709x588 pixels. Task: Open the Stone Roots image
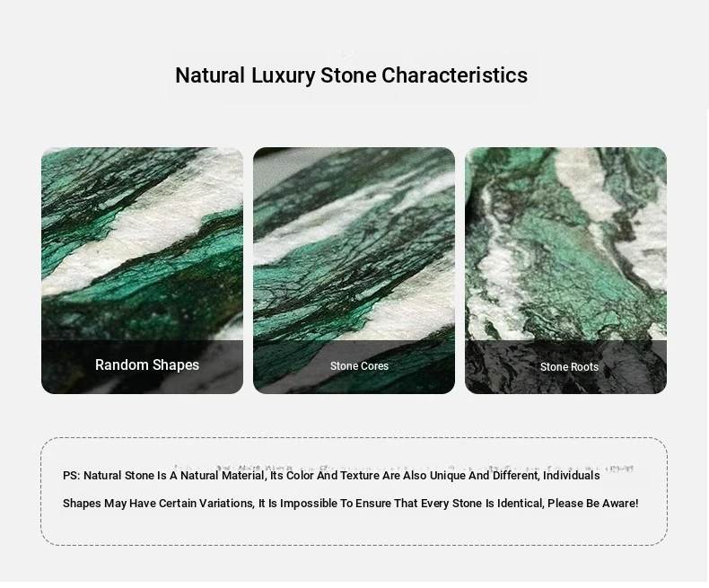565,242
